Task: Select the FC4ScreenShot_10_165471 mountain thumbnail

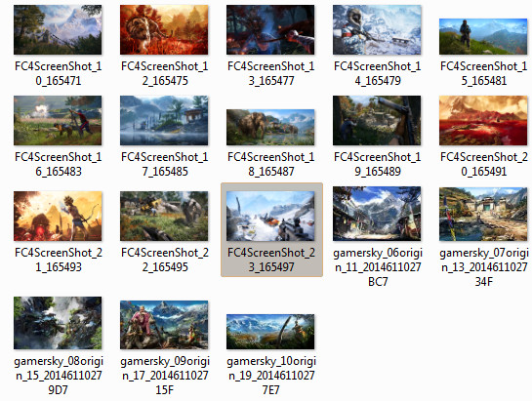Action: point(58,29)
